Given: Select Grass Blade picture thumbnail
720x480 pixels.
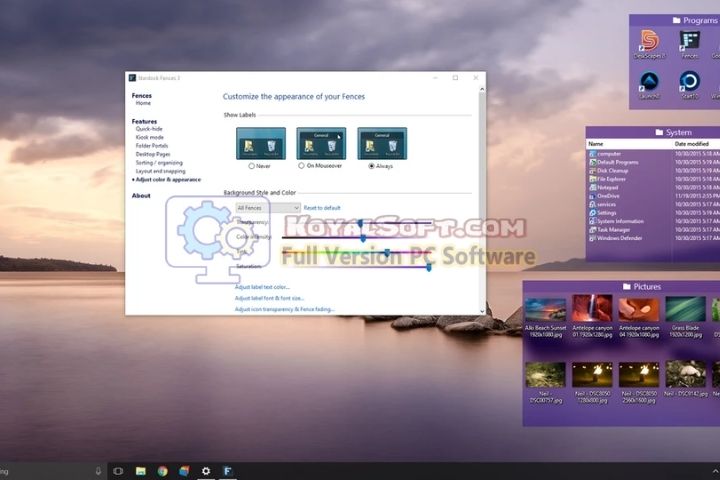Looking at the screenshot, I should tap(686, 309).
